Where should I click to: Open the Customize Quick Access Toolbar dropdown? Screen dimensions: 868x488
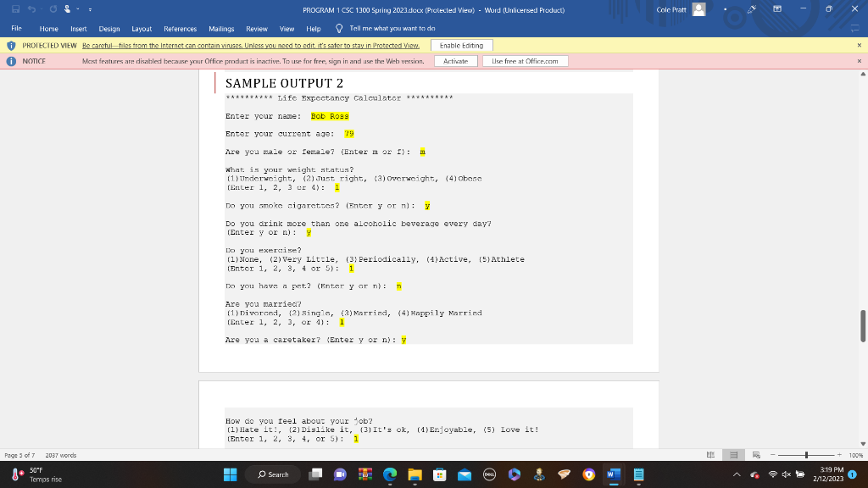point(90,9)
